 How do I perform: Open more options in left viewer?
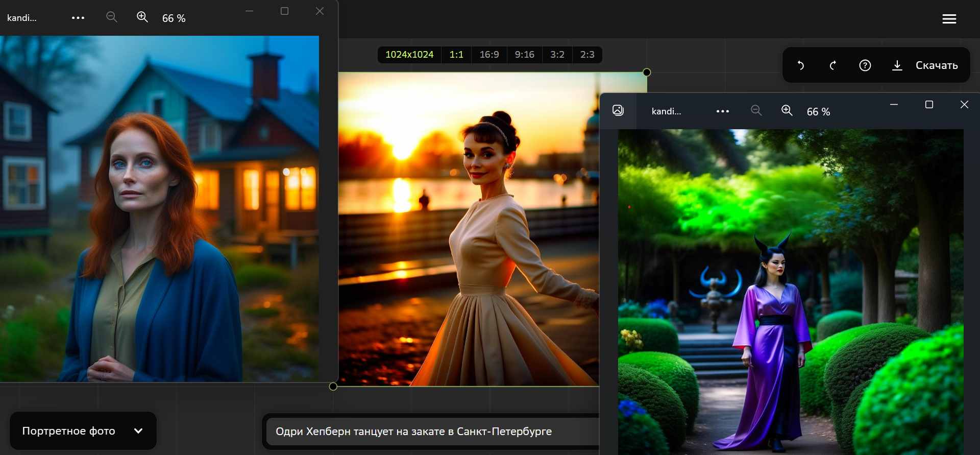78,18
